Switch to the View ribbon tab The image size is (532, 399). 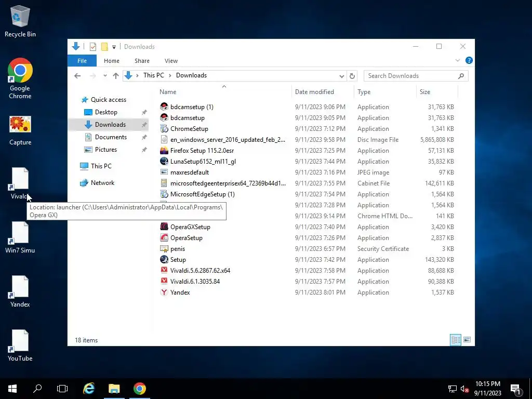[x=171, y=61]
